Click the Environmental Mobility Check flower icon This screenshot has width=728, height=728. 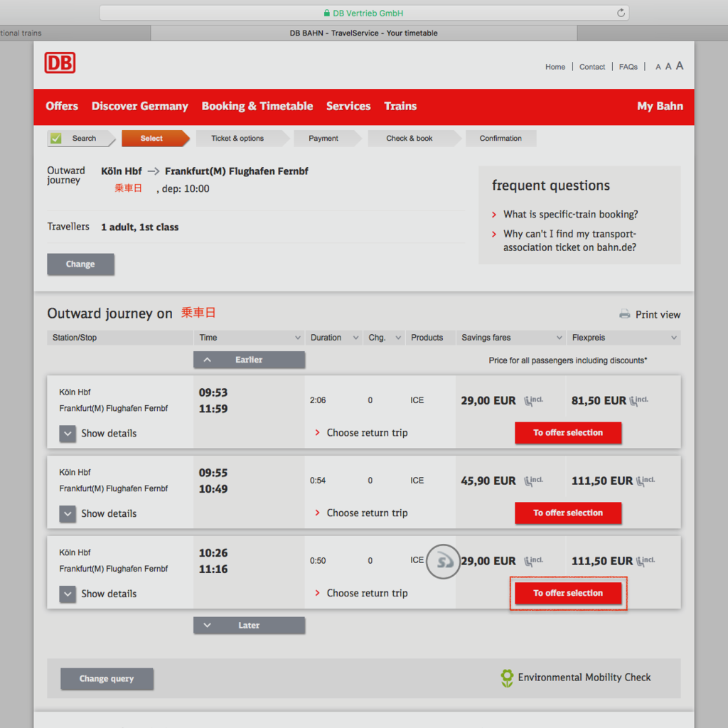[507, 678]
